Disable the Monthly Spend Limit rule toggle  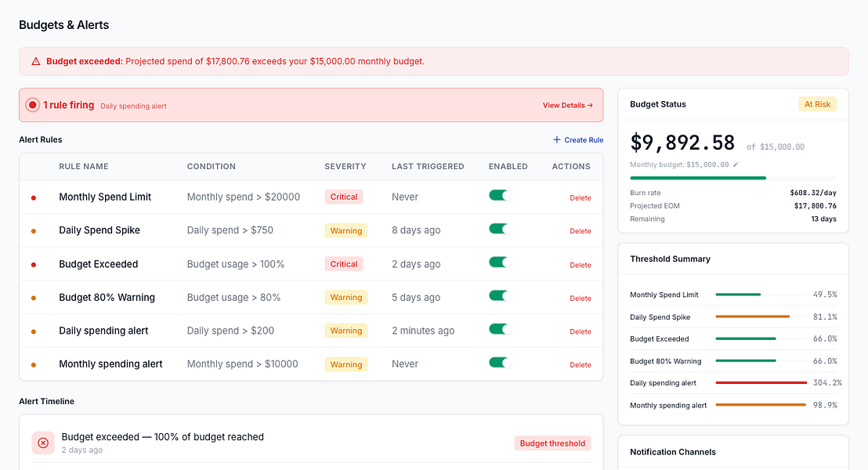(x=499, y=196)
